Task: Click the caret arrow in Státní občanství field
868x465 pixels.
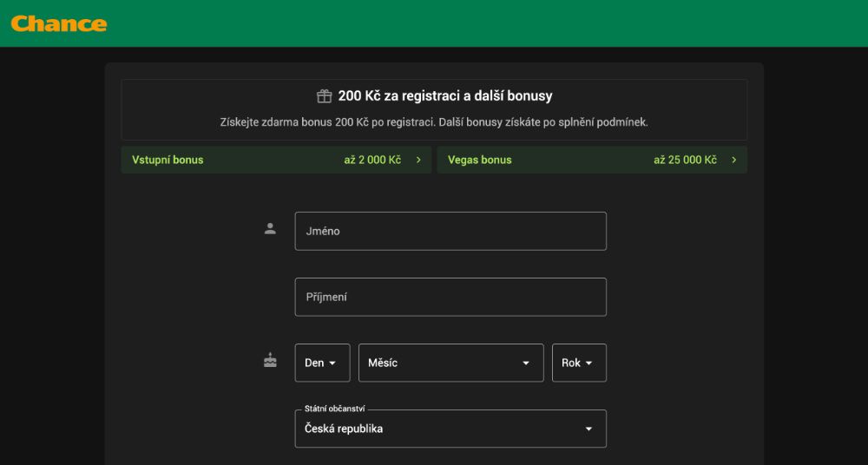Action: (x=589, y=429)
